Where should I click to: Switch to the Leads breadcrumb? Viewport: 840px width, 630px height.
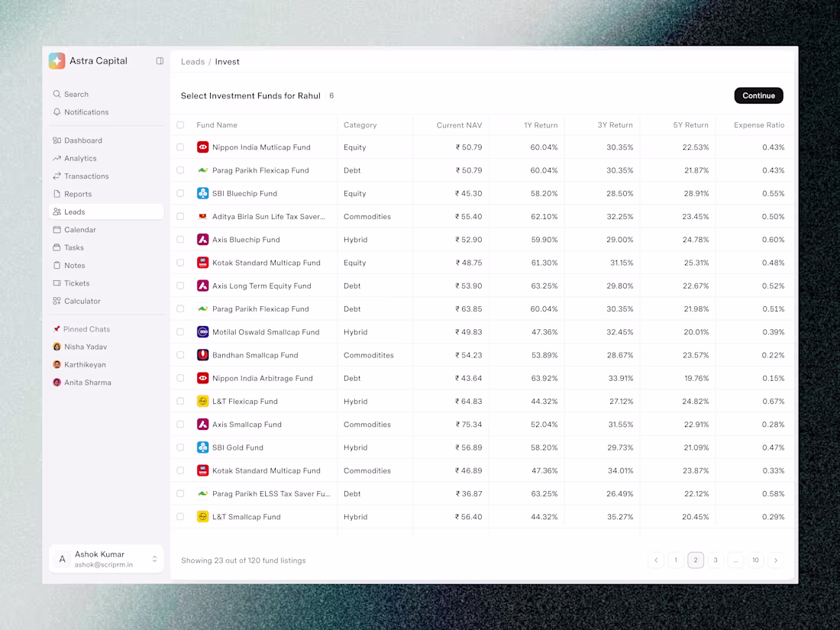192,61
